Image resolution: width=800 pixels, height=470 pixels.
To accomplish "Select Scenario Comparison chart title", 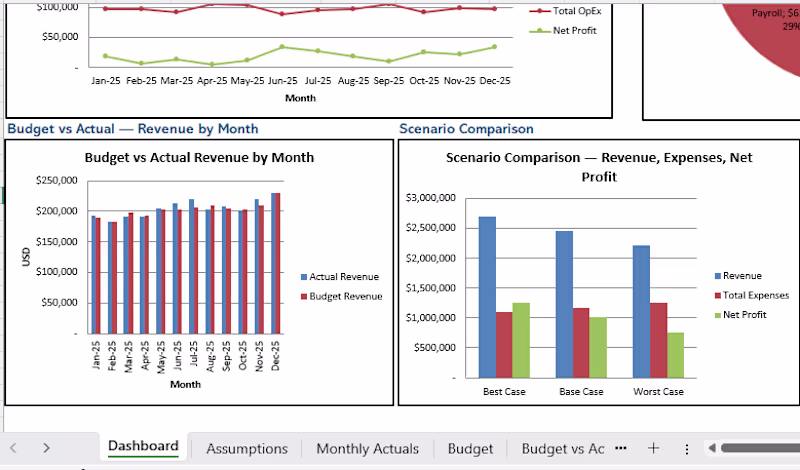I will click(x=599, y=167).
